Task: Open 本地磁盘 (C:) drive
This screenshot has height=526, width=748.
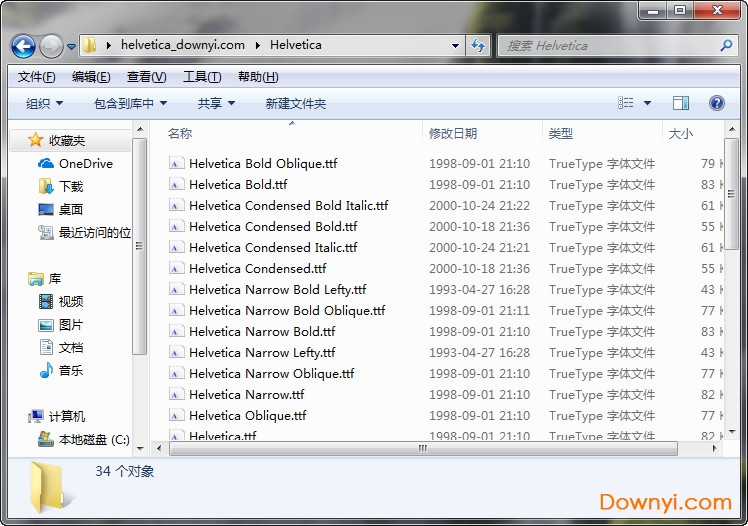Action: tap(94, 439)
